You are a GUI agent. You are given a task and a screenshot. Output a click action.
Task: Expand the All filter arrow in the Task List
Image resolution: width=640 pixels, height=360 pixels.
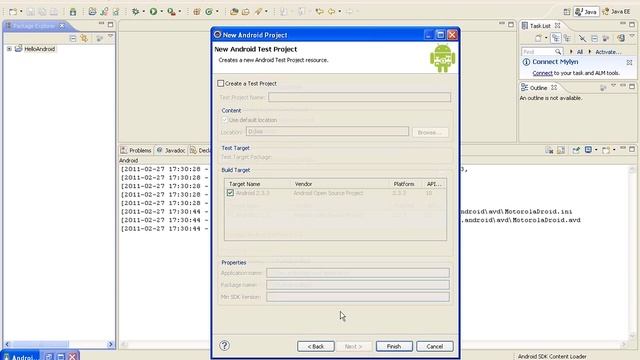[x=571, y=52]
